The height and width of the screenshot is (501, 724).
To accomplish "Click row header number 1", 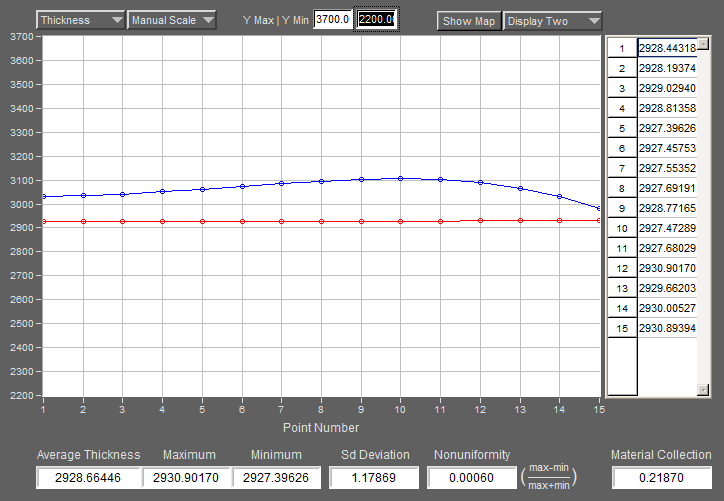I will pyautogui.click(x=622, y=48).
